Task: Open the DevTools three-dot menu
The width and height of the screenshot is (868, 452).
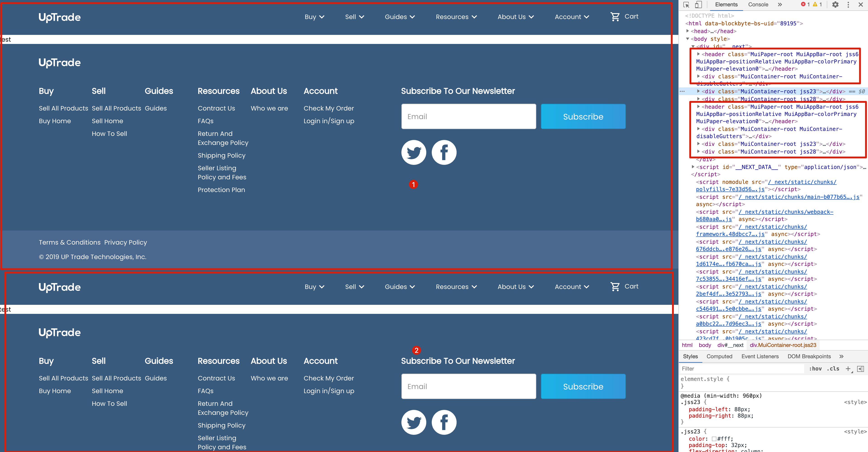Action: coord(848,5)
